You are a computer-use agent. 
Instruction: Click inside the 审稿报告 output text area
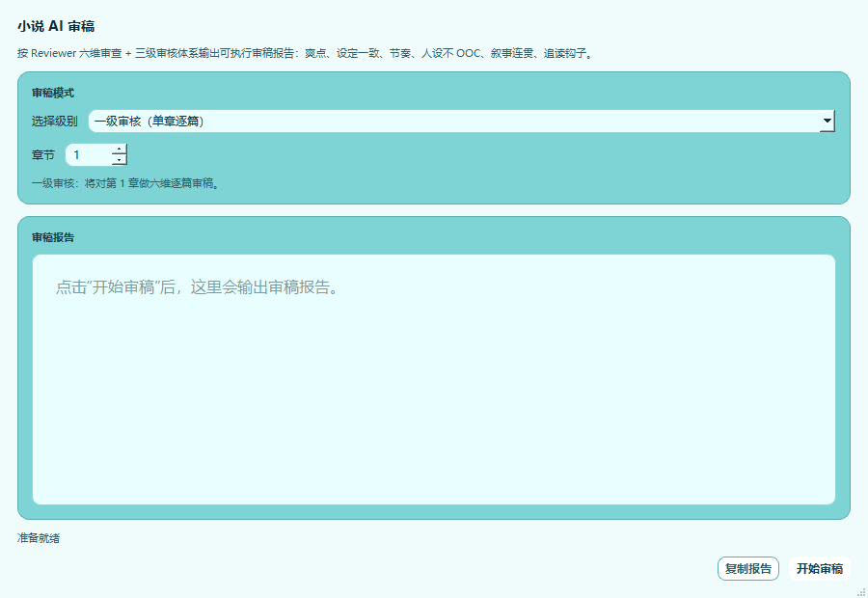tap(434, 379)
